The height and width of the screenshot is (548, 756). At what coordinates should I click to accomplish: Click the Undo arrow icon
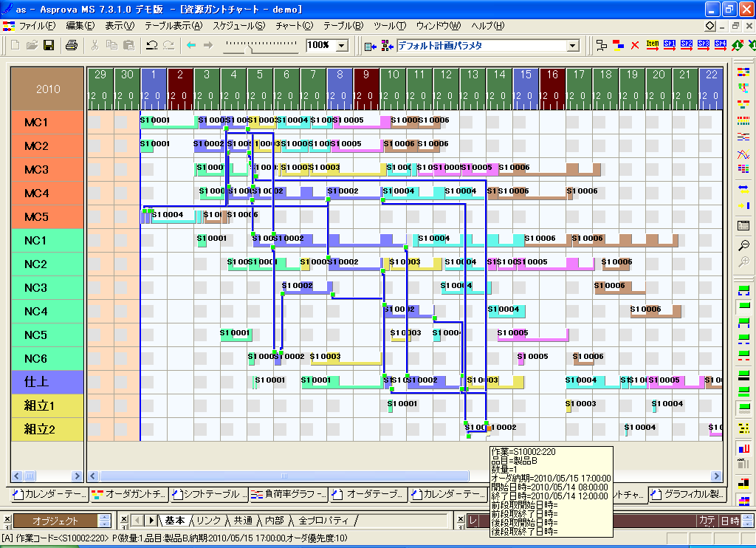click(152, 45)
